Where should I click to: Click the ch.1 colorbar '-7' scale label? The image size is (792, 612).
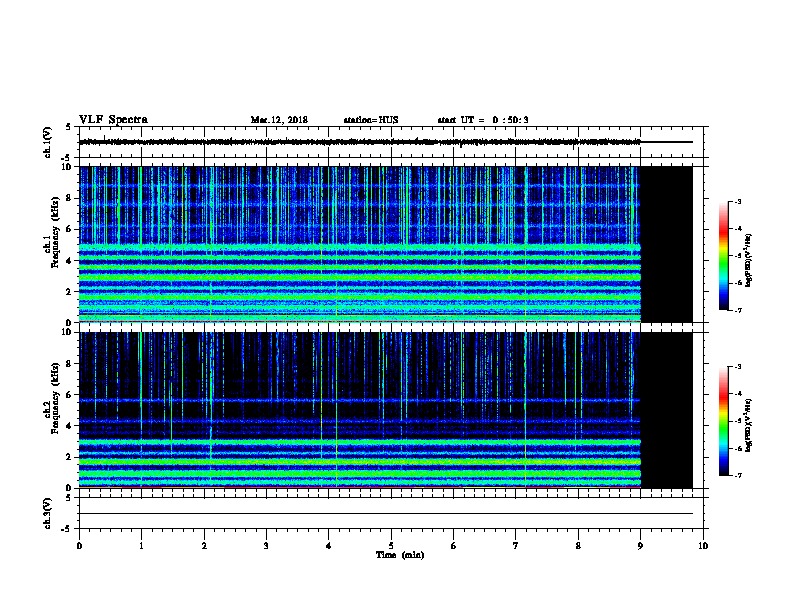tap(737, 310)
